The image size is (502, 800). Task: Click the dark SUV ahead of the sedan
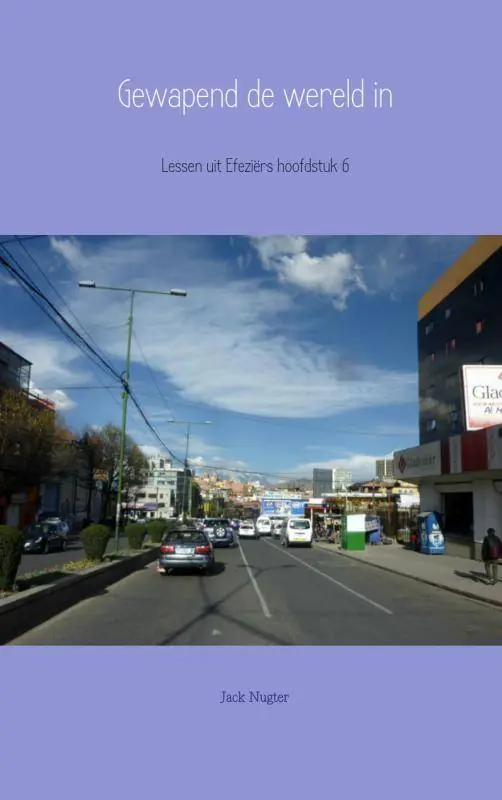pos(218,532)
